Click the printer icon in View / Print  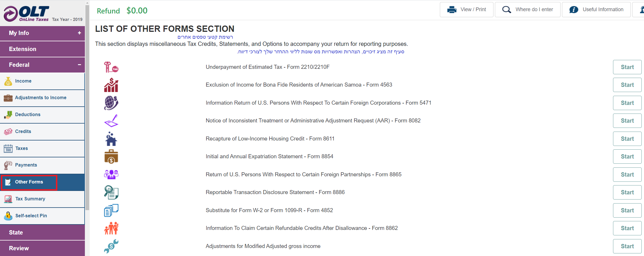pyautogui.click(x=452, y=9)
